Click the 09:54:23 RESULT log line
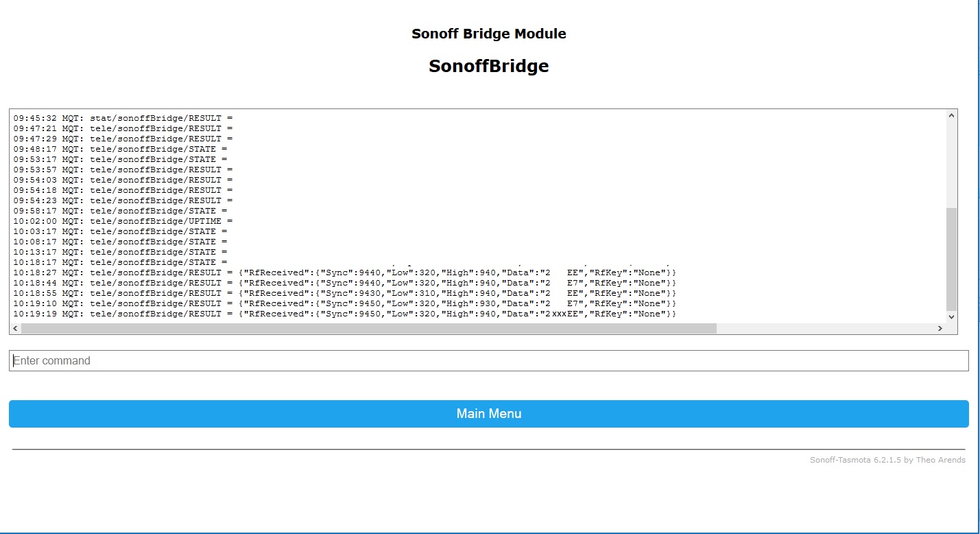980x534 pixels. pyautogui.click(x=123, y=200)
